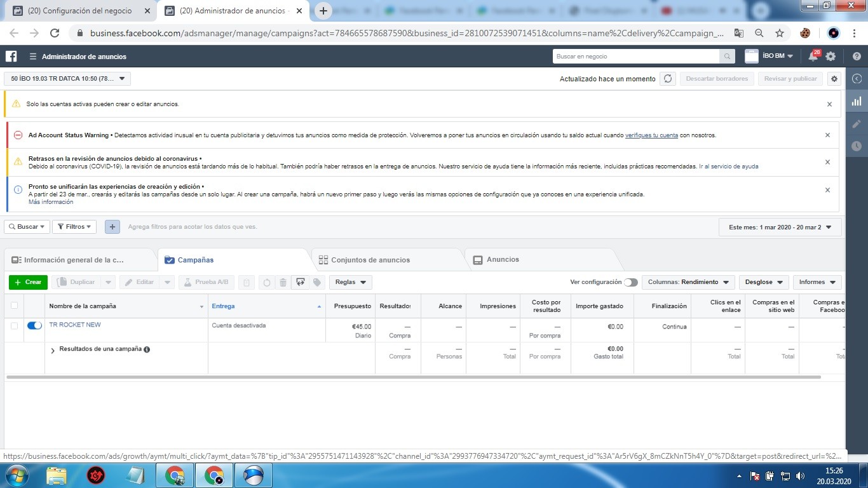This screenshot has width=868, height=488.
Task: Click the Facebook logo icon
Action: 11,57
